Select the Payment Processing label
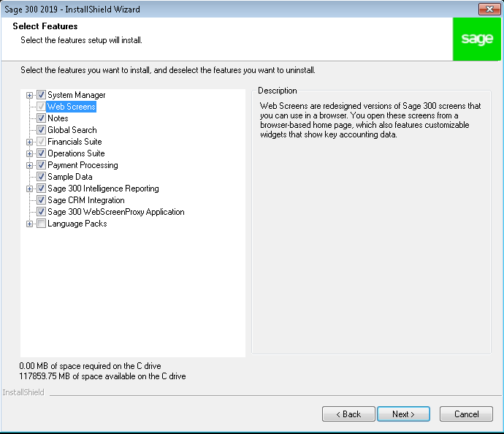504x434 pixels. (x=83, y=165)
